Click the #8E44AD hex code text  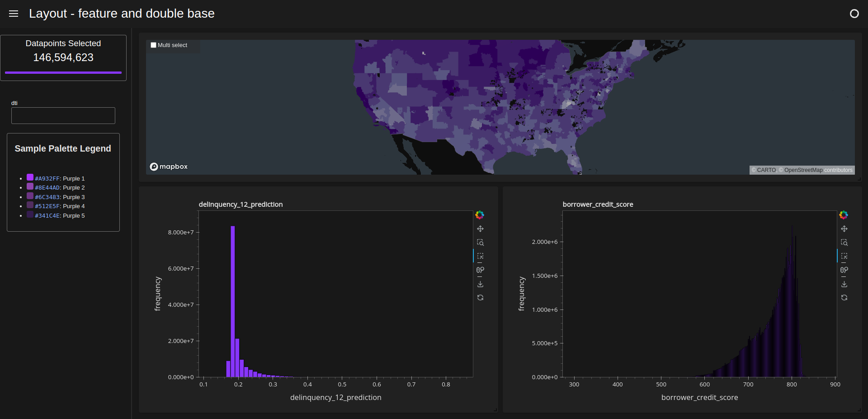click(x=47, y=188)
